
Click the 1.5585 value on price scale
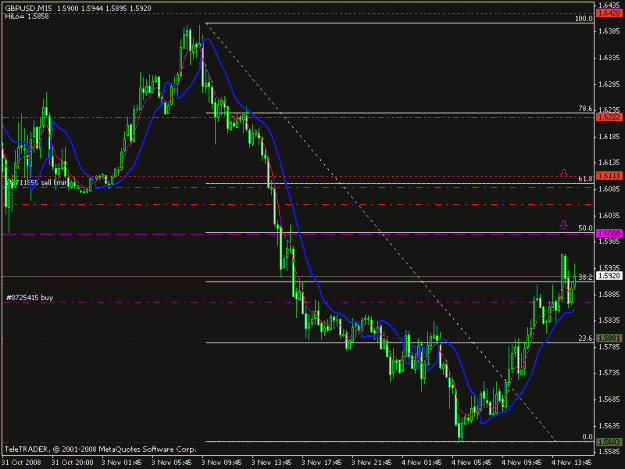point(609,452)
